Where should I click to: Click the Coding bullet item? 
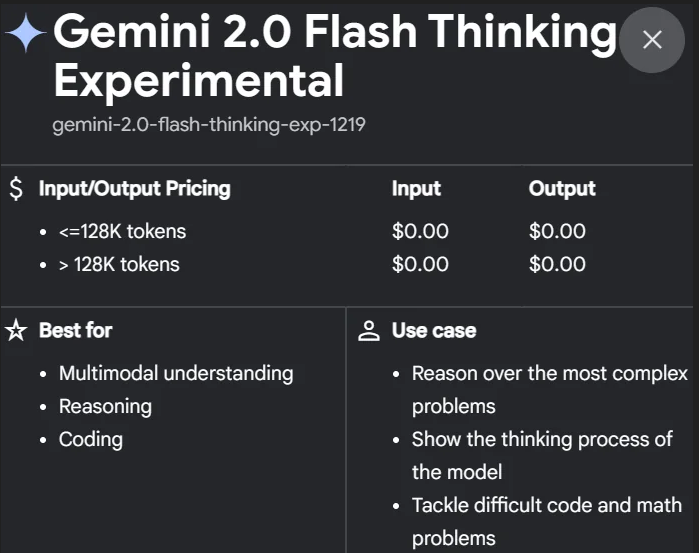pyautogui.click(x=91, y=440)
